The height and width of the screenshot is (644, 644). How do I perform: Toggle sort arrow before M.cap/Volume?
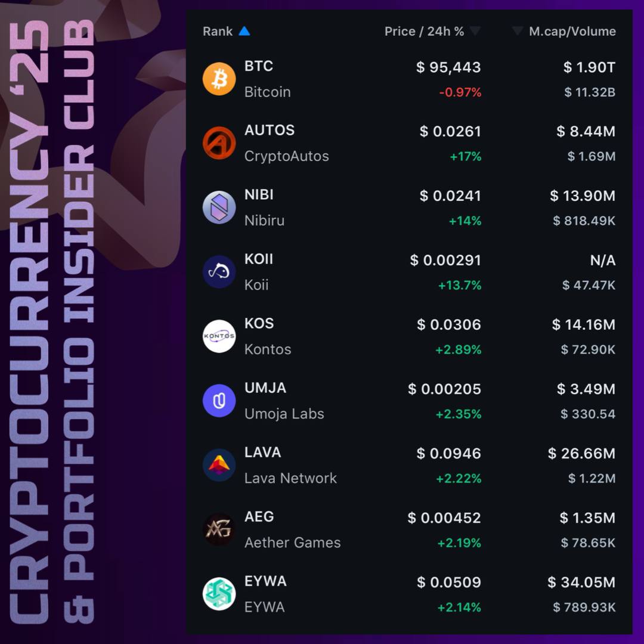518,31
